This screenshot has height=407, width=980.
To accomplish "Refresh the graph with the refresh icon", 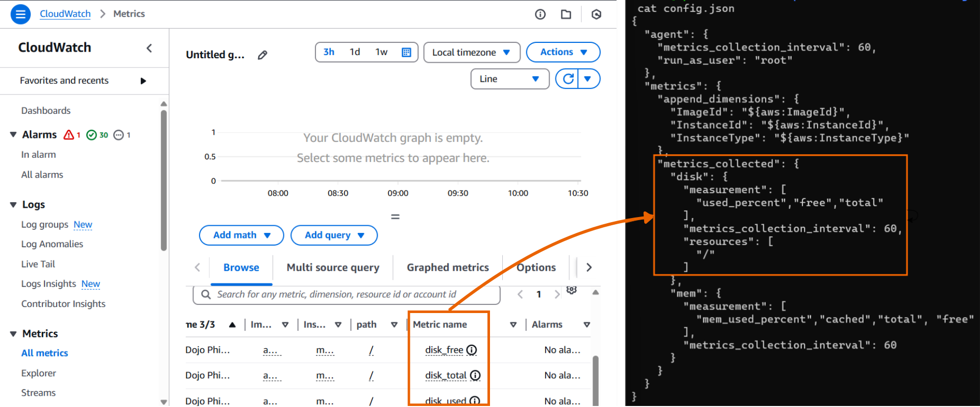I will [568, 79].
